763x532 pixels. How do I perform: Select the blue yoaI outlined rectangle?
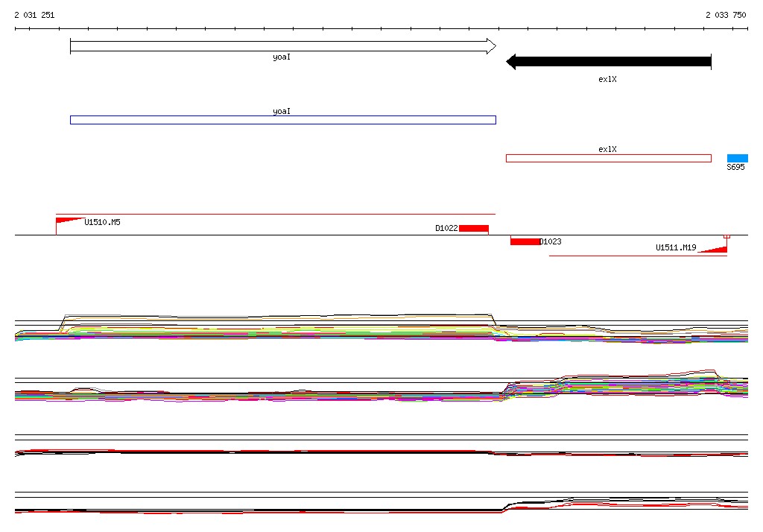283,120
